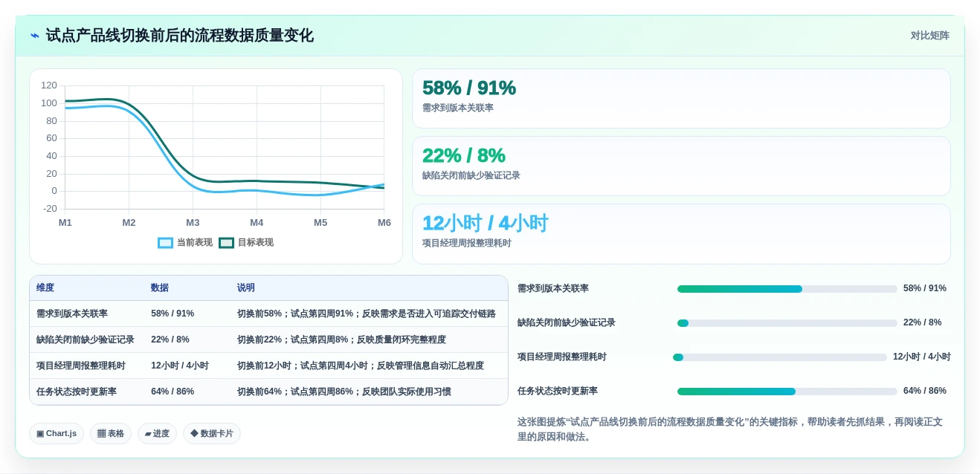The width and height of the screenshot is (980, 474).
Task: Click the M1 axis label on chart
Action: (65, 223)
